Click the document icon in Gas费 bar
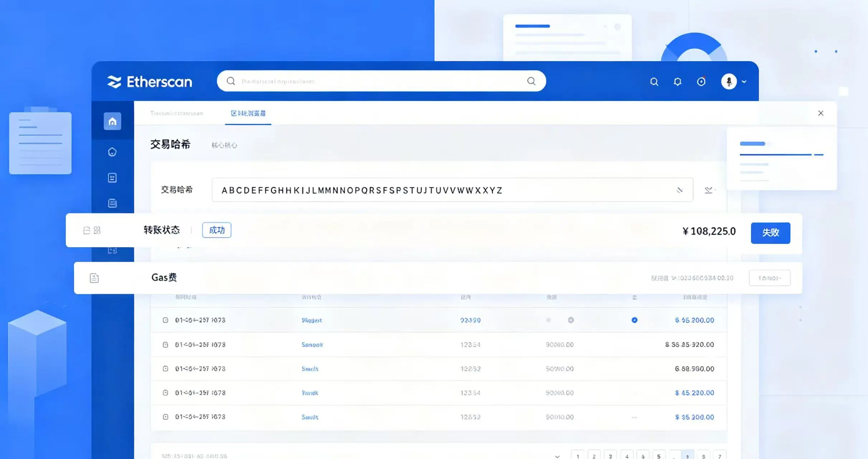 [94, 278]
